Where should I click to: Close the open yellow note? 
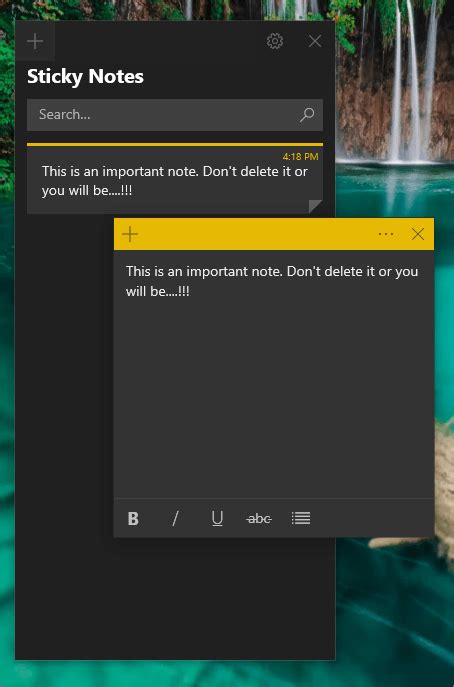tap(418, 234)
